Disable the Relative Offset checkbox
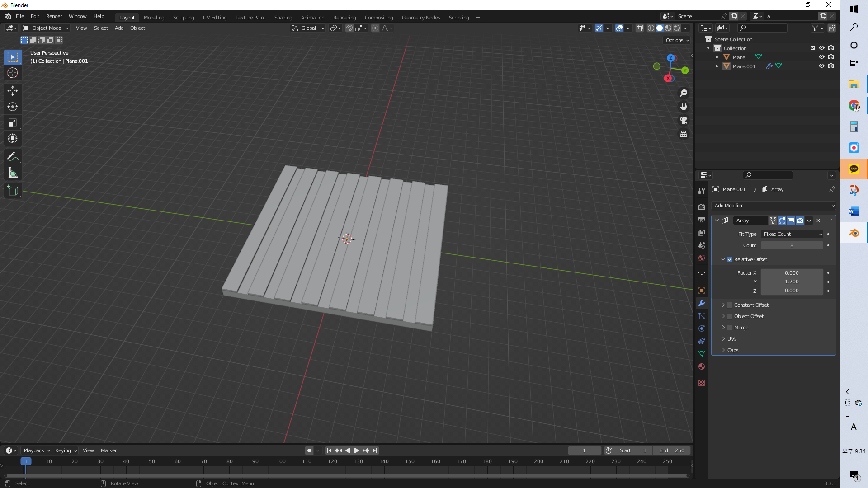The height and width of the screenshot is (488, 868). click(730, 259)
